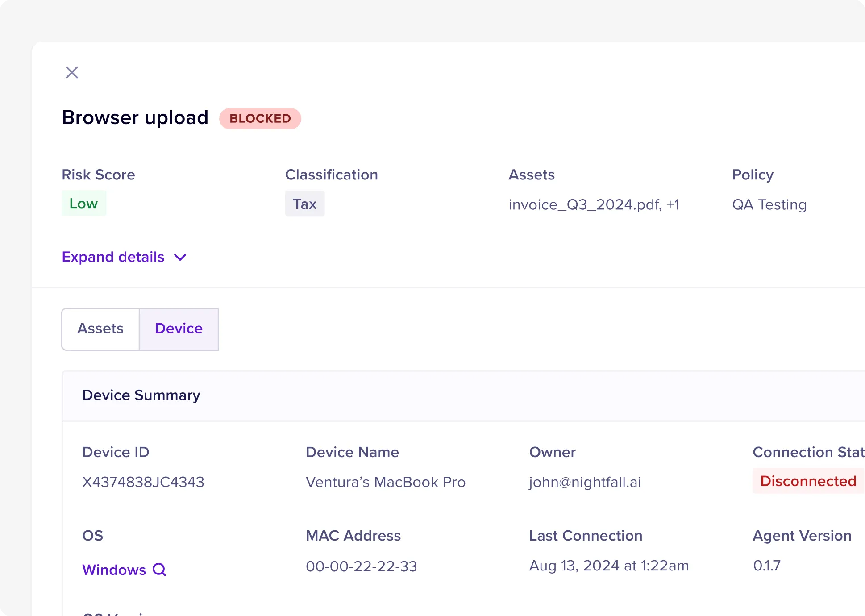865x616 pixels.
Task: Click the BLOCKED status badge
Action: point(260,119)
